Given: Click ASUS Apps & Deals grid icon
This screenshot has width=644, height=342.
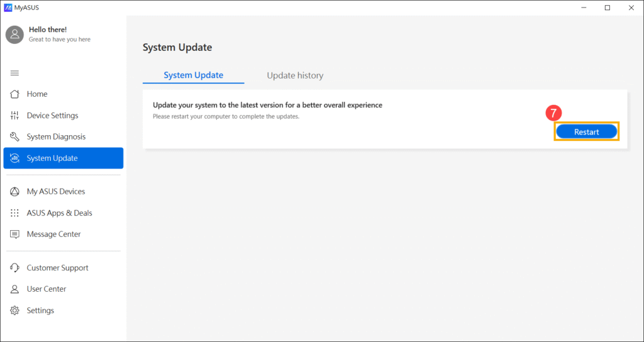Looking at the screenshot, I should coord(14,213).
